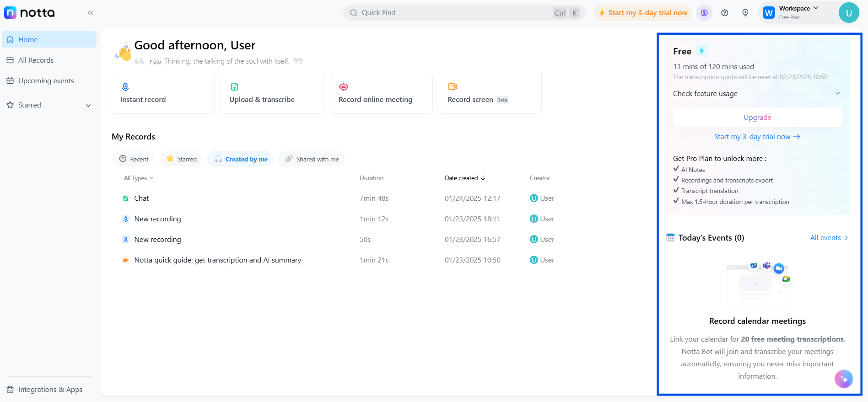
Task: Click the calendar icon beside Today's Events
Action: [670, 238]
